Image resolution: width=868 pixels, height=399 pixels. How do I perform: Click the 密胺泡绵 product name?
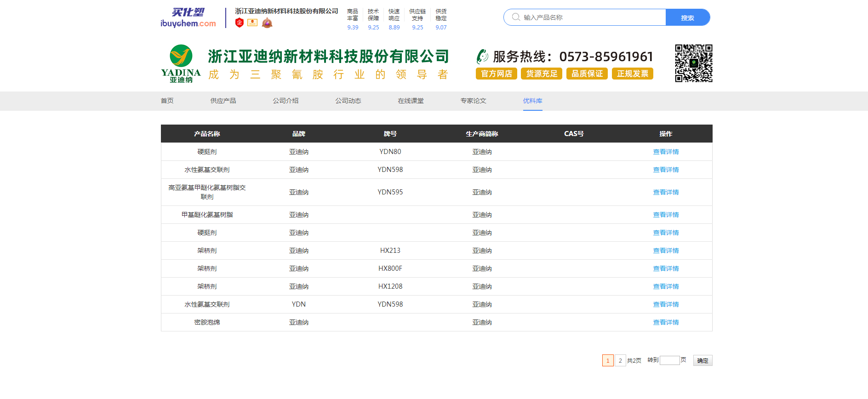click(207, 322)
